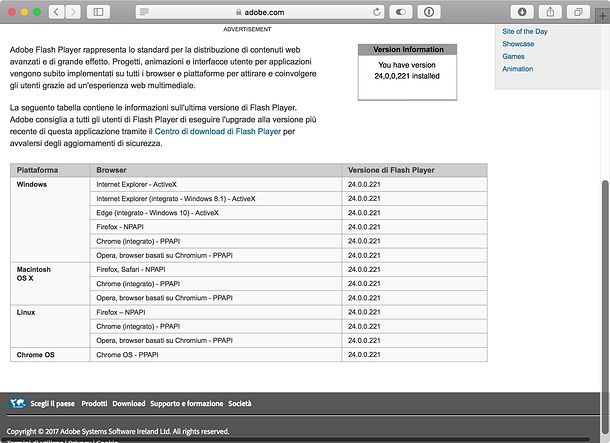This screenshot has width=610, height=443.
Task: Open a new tab with plus button
Action: (603, 16)
